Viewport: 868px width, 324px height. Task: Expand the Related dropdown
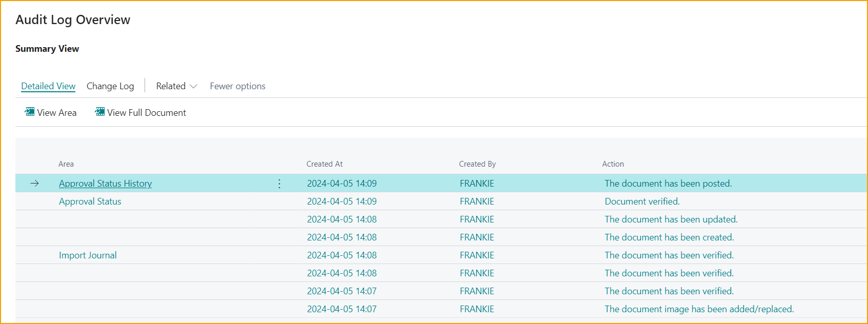tap(176, 86)
